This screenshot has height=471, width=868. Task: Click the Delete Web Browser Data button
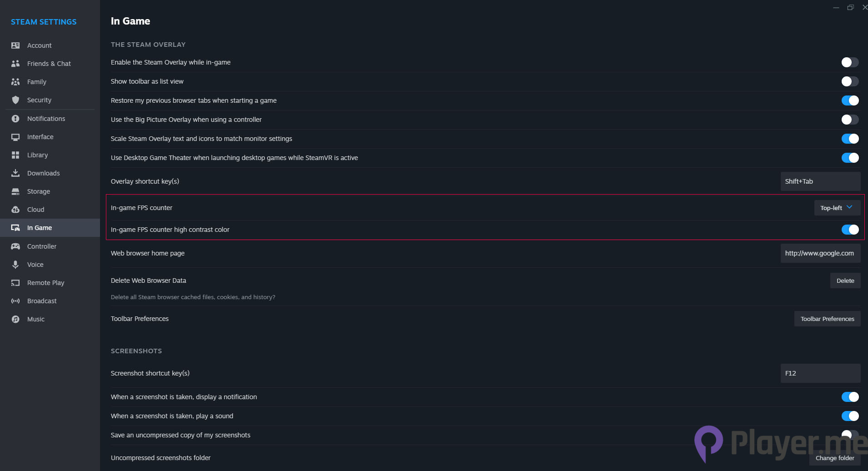click(x=844, y=281)
